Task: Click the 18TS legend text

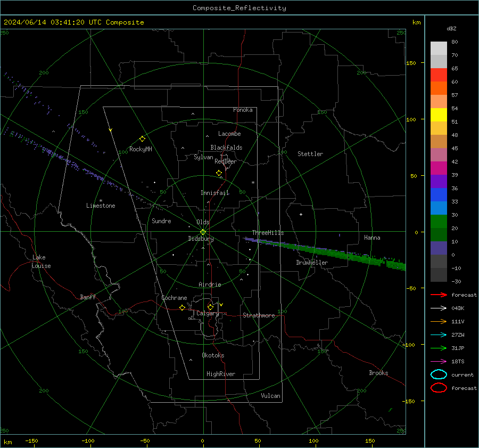Action: [458, 362]
